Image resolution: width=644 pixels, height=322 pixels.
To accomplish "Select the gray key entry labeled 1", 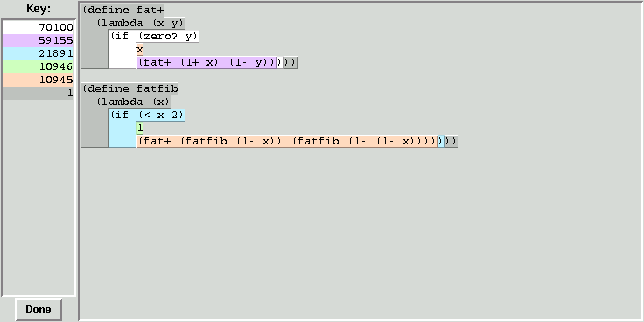I will (x=38, y=94).
